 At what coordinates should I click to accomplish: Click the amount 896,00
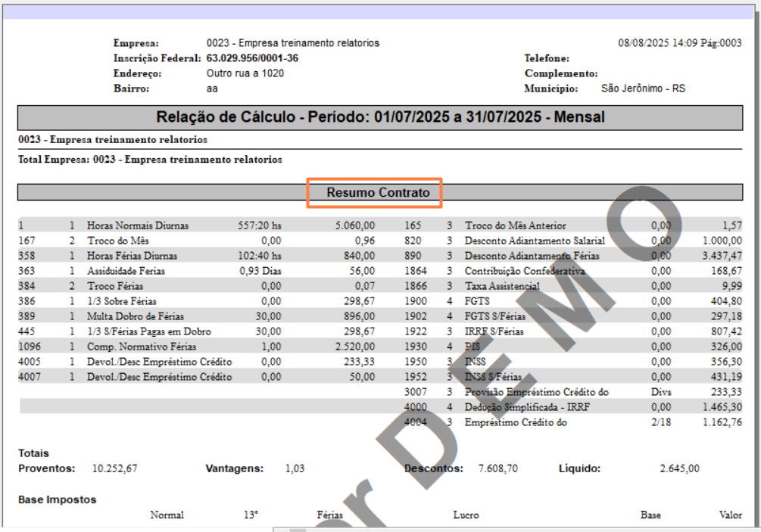point(359,316)
